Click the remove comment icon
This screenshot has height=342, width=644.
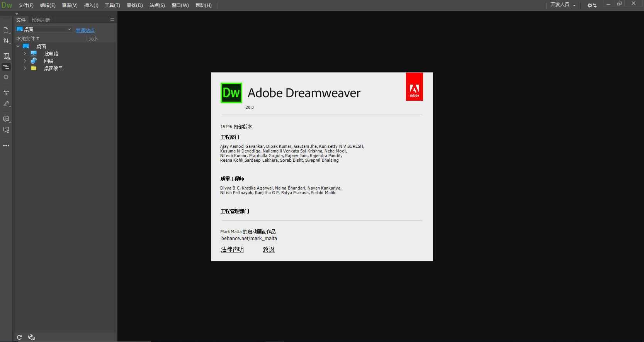[6, 130]
